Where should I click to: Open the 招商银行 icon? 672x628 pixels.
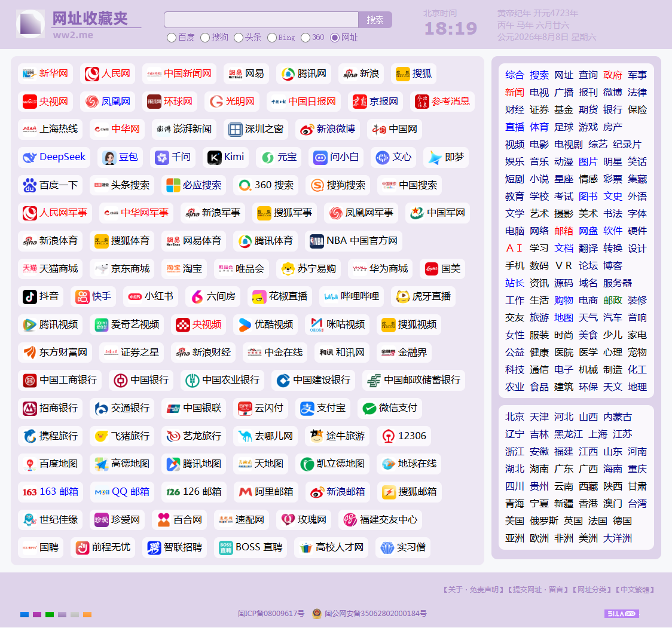(x=29, y=408)
